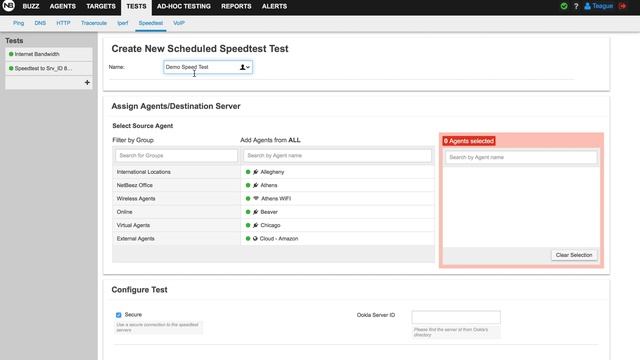Switch to the VoIP tab
This screenshot has width=640, height=360.
point(179,23)
